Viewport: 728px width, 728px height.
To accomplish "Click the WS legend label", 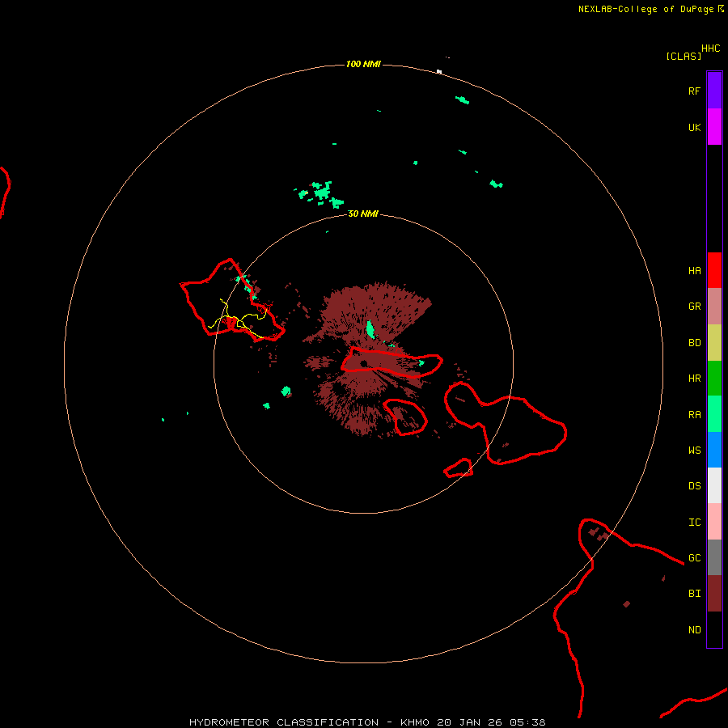I will pyautogui.click(x=694, y=450).
